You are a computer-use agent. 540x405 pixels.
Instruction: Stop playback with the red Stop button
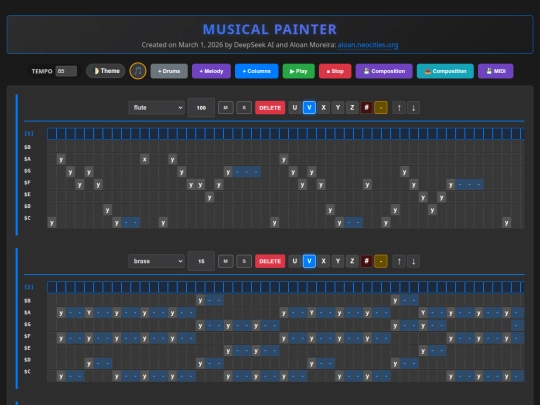pyautogui.click(x=335, y=71)
